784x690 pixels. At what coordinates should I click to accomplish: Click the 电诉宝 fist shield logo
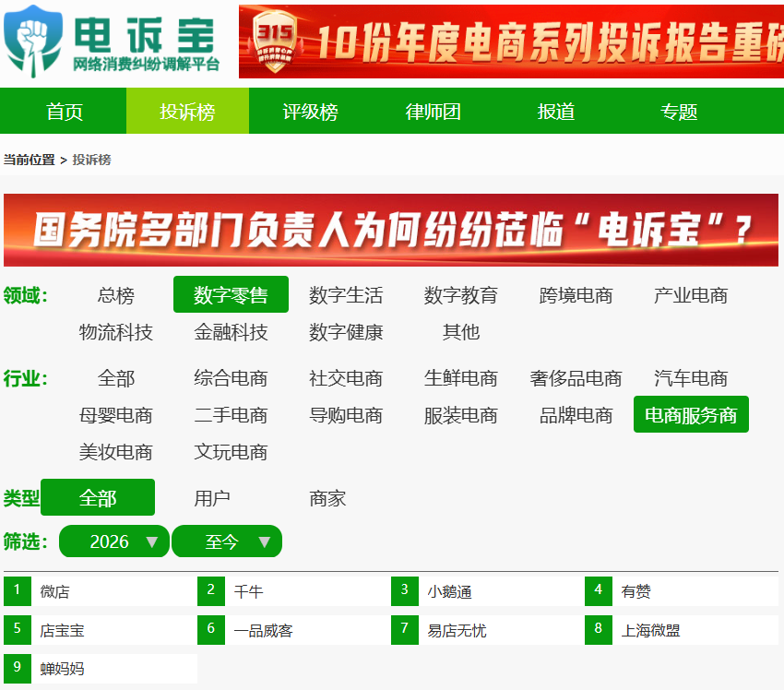pyautogui.click(x=33, y=41)
